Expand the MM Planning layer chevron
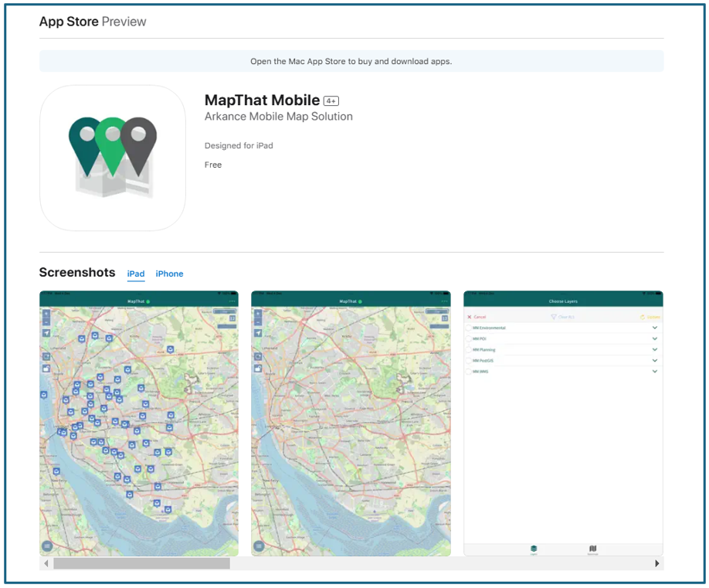 click(653, 349)
